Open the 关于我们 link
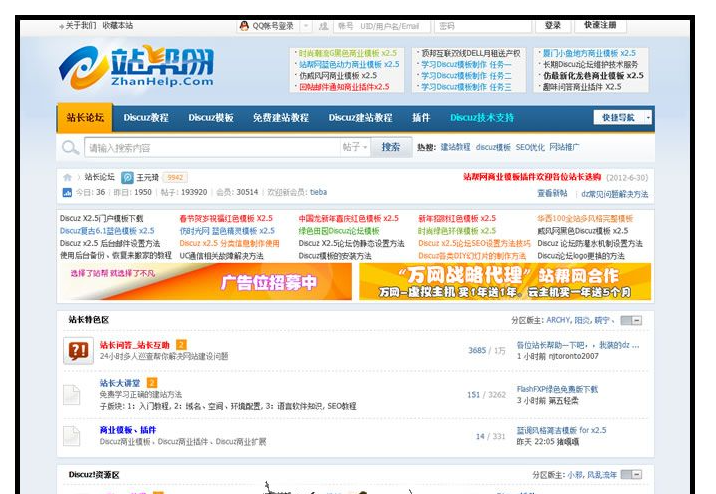 [81, 26]
